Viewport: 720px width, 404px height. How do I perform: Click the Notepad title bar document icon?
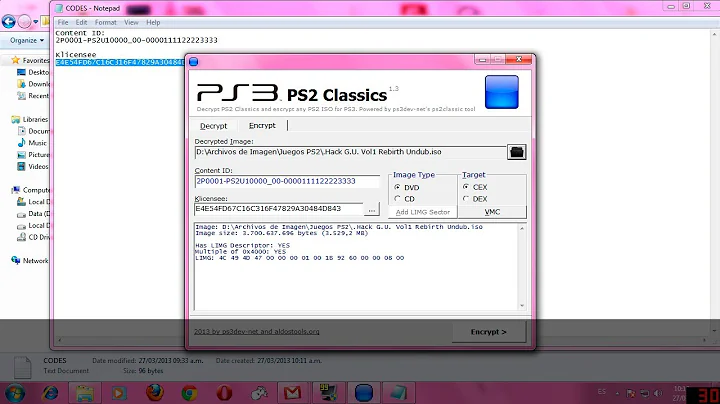click(59, 8)
